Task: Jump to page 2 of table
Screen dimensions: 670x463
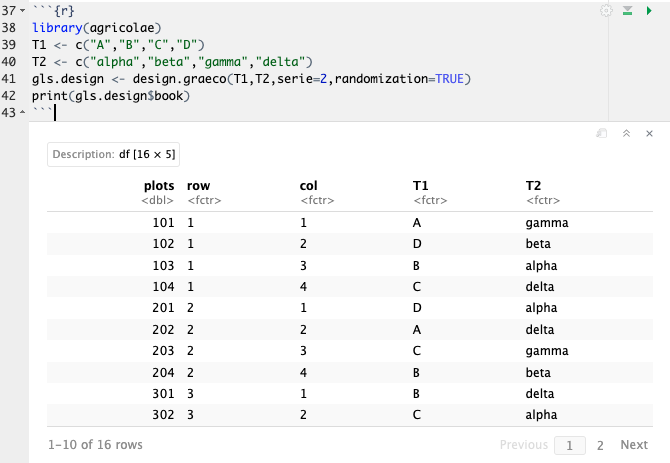Action: tap(600, 445)
